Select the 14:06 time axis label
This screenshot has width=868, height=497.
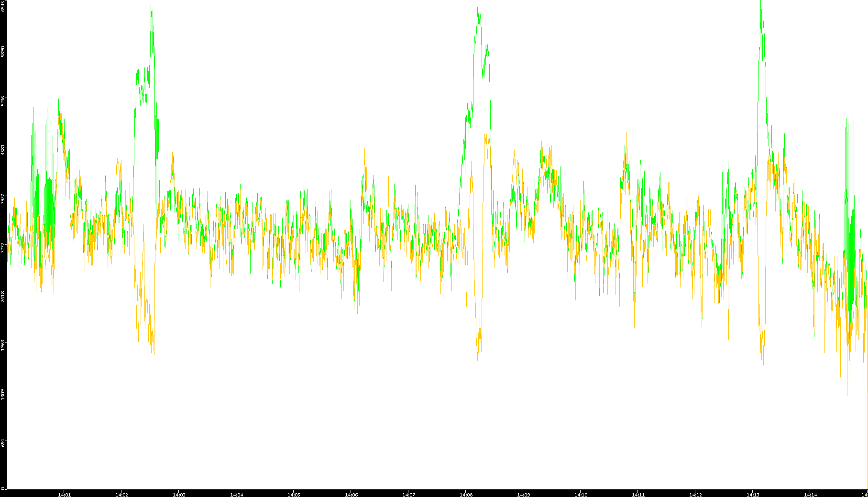pyautogui.click(x=351, y=495)
